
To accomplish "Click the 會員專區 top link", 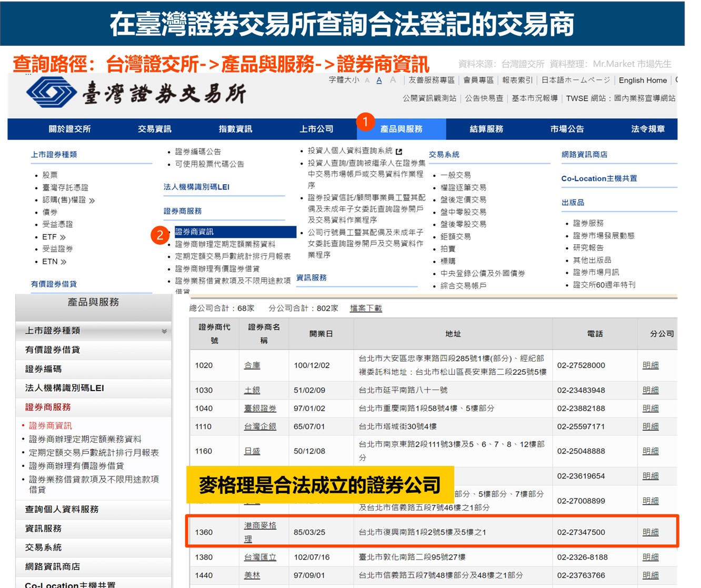I will point(478,80).
